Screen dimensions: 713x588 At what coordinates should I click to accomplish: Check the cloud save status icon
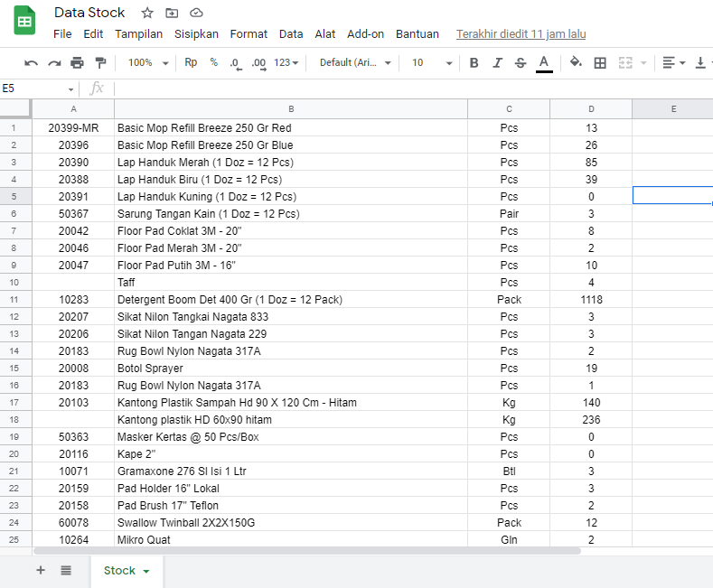point(196,13)
